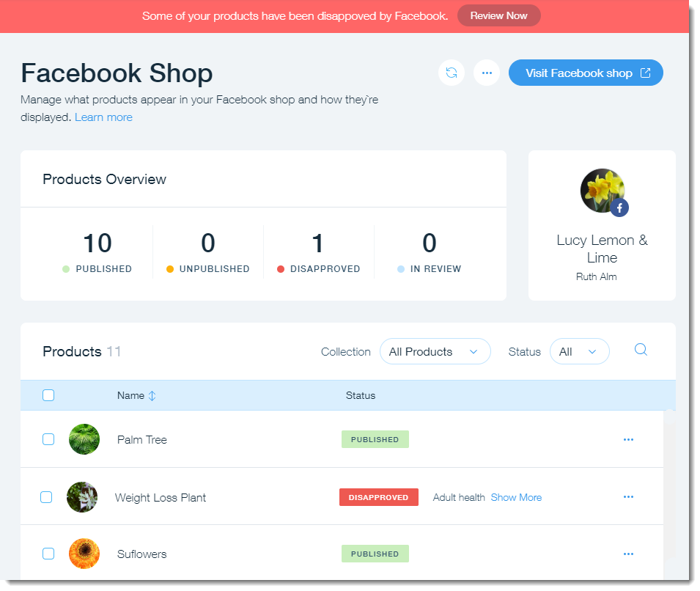Open the Palm Tree row options menu

(628, 439)
